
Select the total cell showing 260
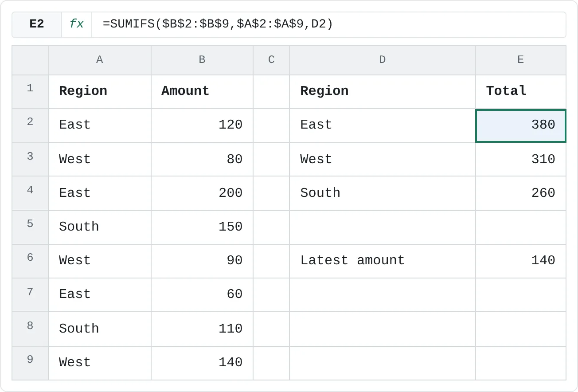(x=521, y=193)
